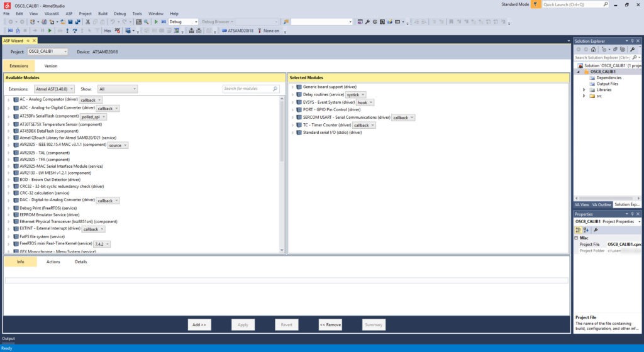The image size is (644, 352).
Task: Switch to the Details tab
Action: point(81,261)
